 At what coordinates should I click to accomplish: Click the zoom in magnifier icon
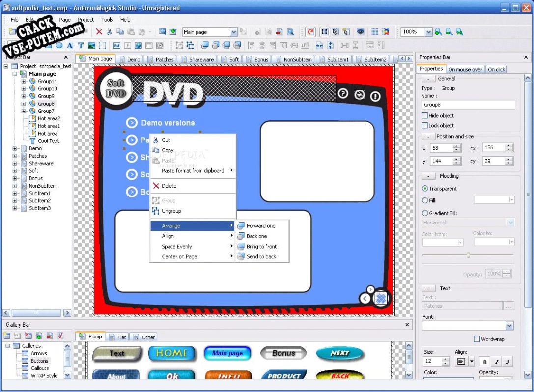pos(438,32)
